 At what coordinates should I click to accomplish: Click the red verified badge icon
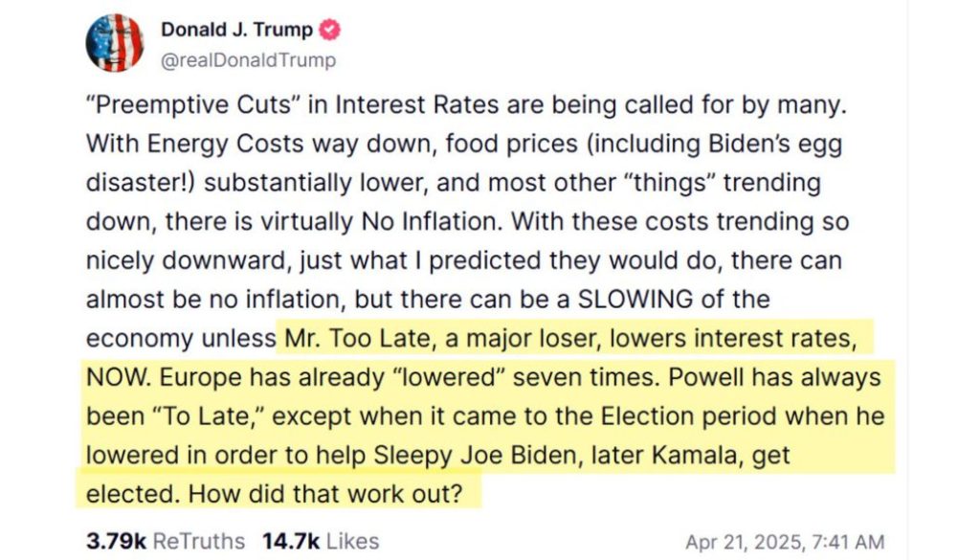click(330, 30)
